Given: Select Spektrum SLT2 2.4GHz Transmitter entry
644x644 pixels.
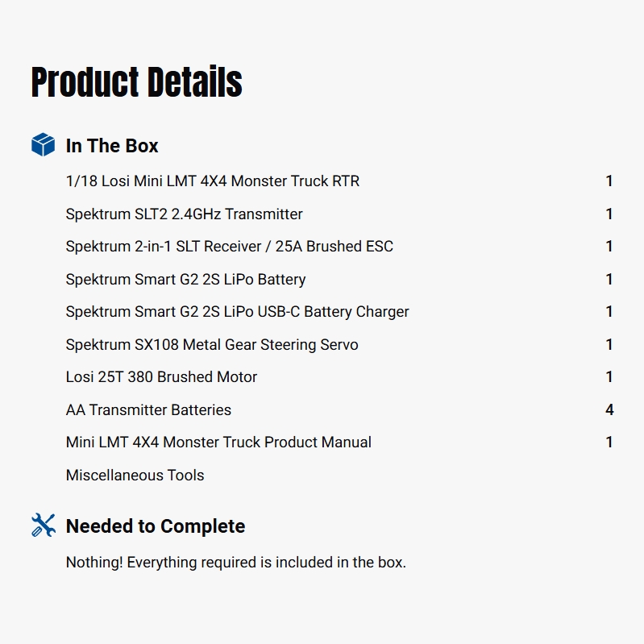Looking at the screenshot, I should click(x=184, y=214).
